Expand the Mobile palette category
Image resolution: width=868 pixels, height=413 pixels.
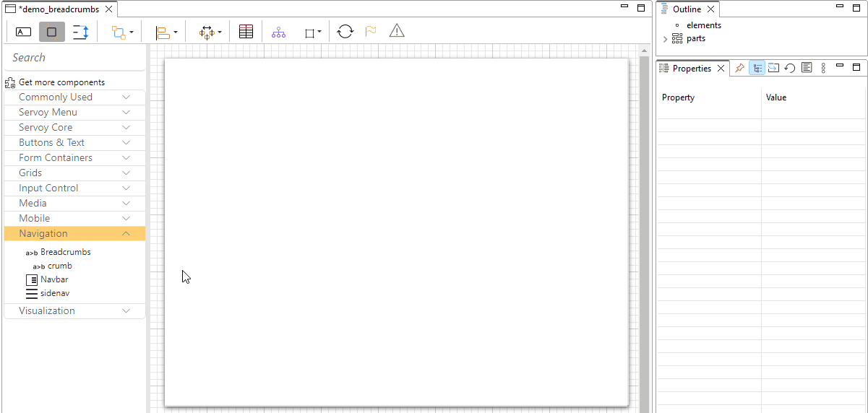click(x=74, y=218)
